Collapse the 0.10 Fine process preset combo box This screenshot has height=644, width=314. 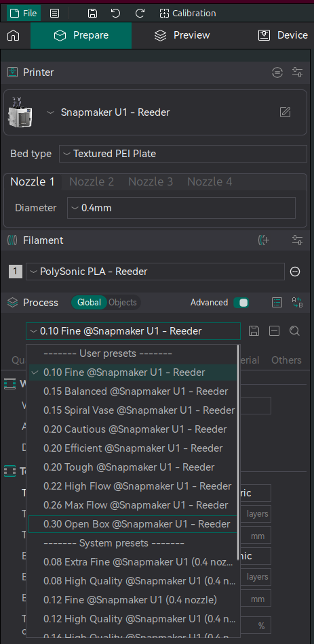tap(133, 331)
